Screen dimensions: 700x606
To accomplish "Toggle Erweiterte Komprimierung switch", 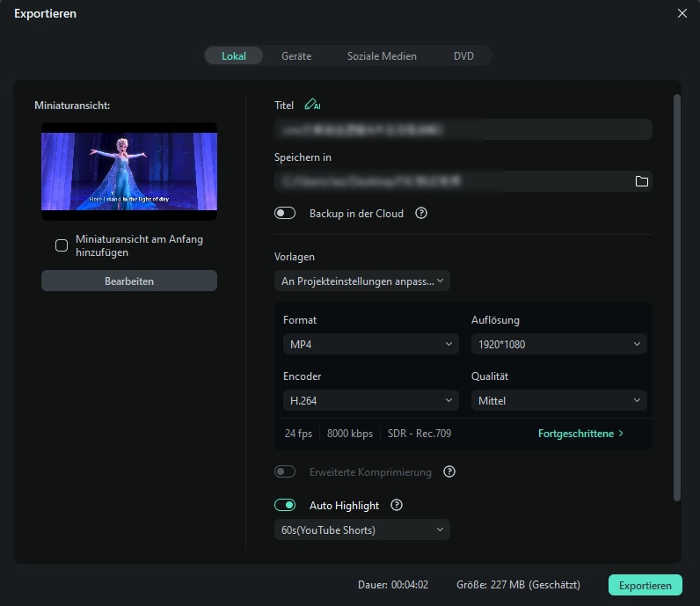I will coord(285,471).
